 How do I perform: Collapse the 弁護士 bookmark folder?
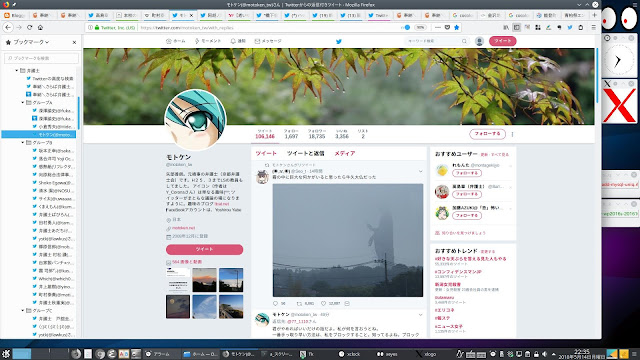[x=17, y=71]
